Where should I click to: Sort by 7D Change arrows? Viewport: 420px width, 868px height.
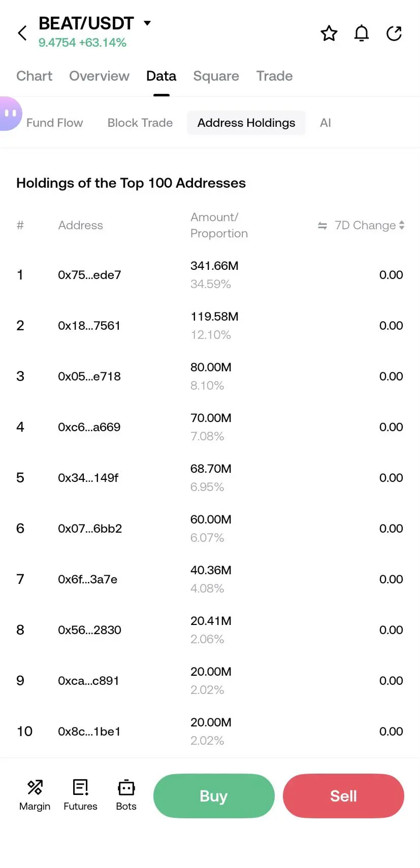pyautogui.click(x=402, y=225)
